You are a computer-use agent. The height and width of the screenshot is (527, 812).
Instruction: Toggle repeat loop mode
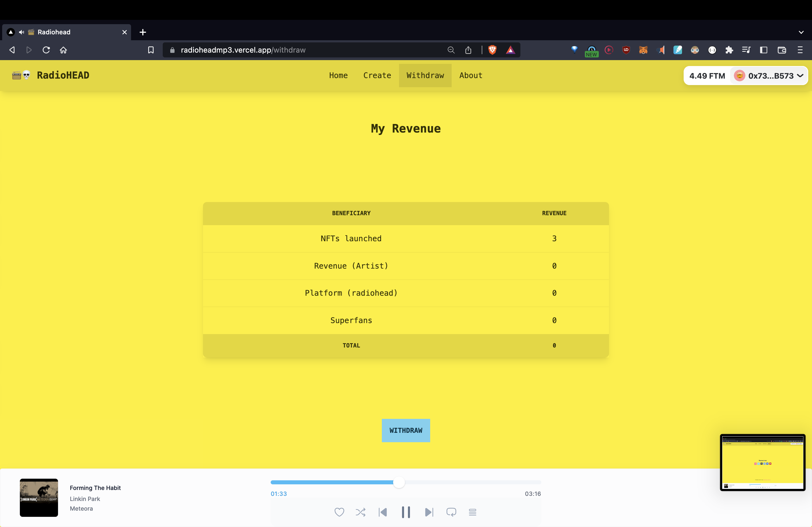click(451, 512)
